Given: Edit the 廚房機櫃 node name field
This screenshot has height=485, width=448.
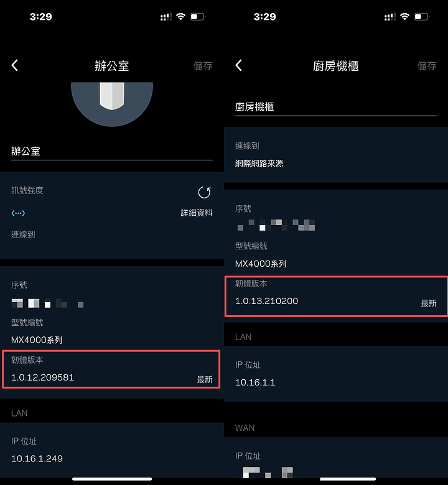Looking at the screenshot, I should pyautogui.click(x=336, y=107).
